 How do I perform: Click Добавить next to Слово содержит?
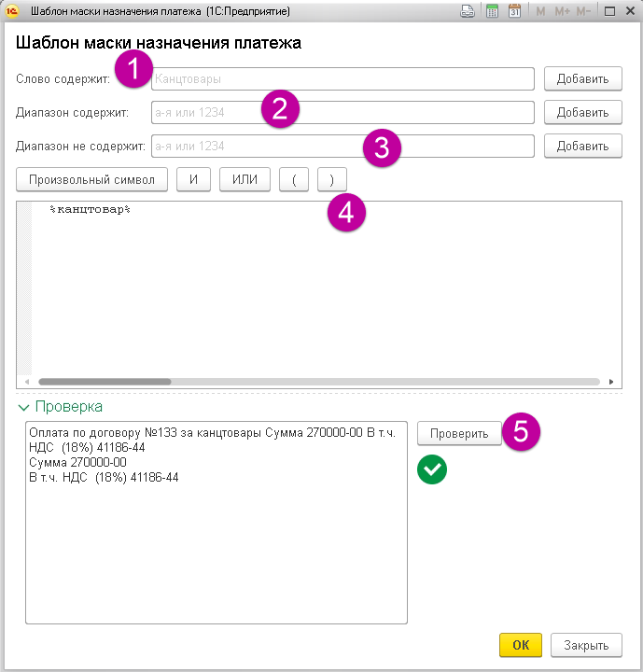coord(582,79)
